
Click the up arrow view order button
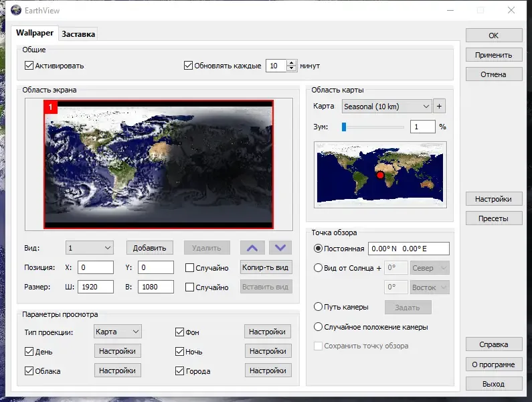click(252, 247)
